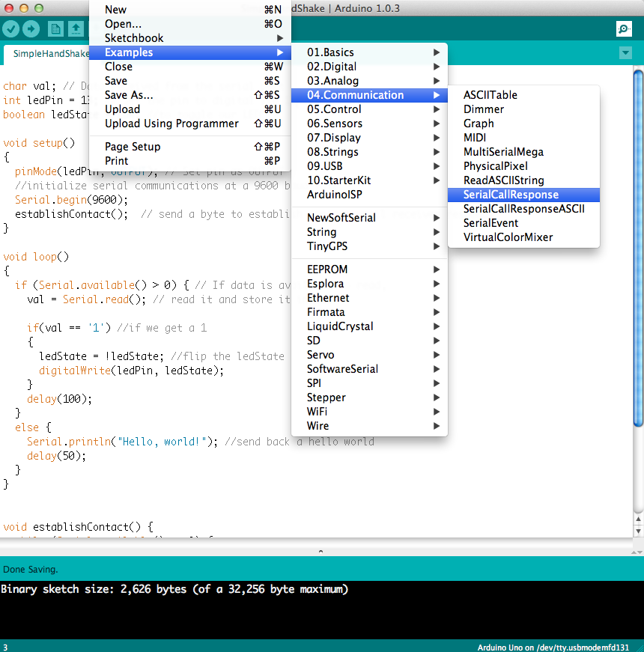
Task: Click the Verify checkmark toolbar icon
Action: (x=10, y=28)
